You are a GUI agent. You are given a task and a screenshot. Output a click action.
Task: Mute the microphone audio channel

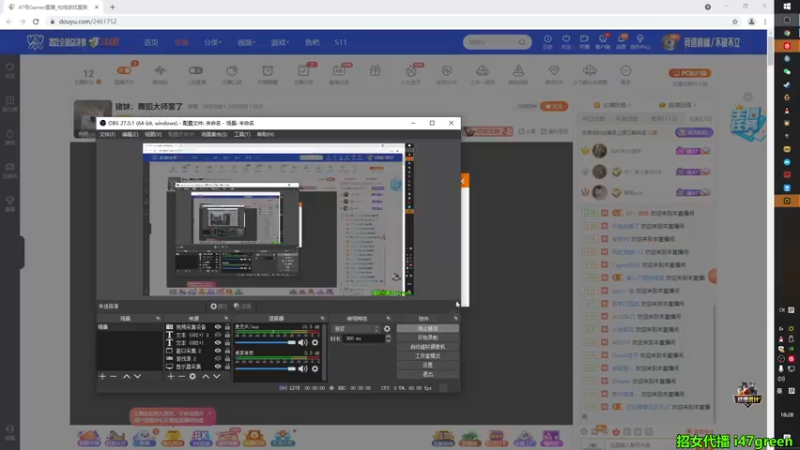[303, 342]
